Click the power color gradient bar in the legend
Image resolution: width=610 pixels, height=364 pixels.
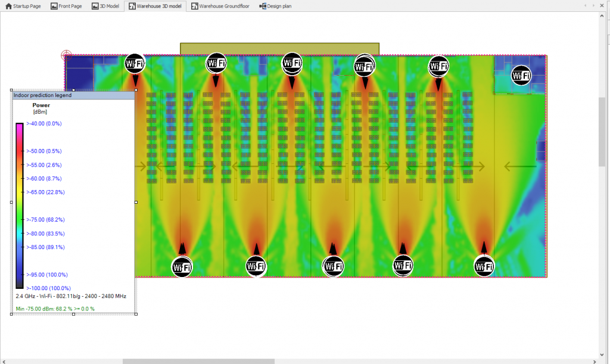[x=20, y=206]
